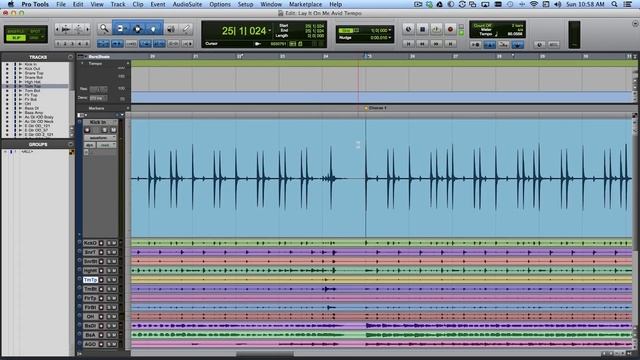Screen dimensions: 640x360
Task: Collapse the Tempo ruler editor
Action: pos(82,64)
